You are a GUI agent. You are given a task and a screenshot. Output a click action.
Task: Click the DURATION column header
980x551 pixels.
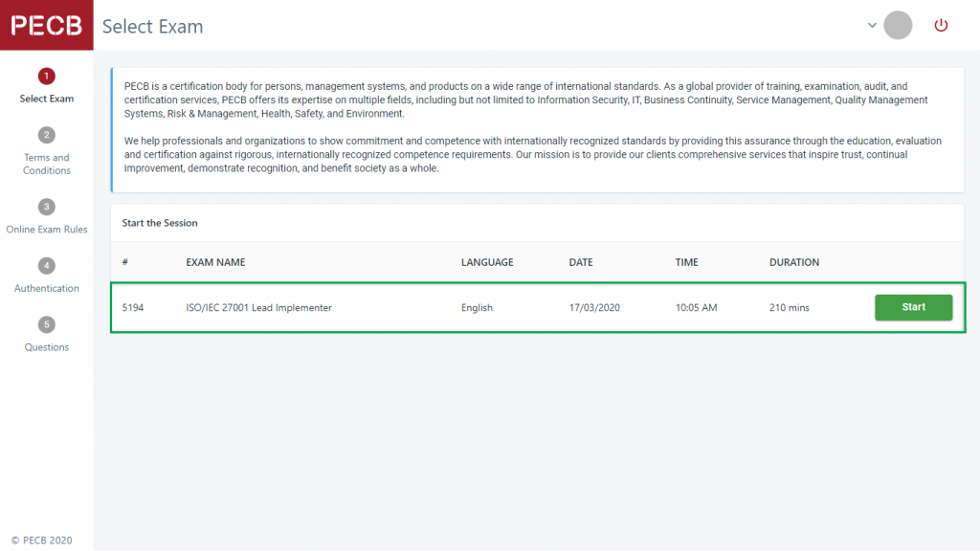[794, 262]
